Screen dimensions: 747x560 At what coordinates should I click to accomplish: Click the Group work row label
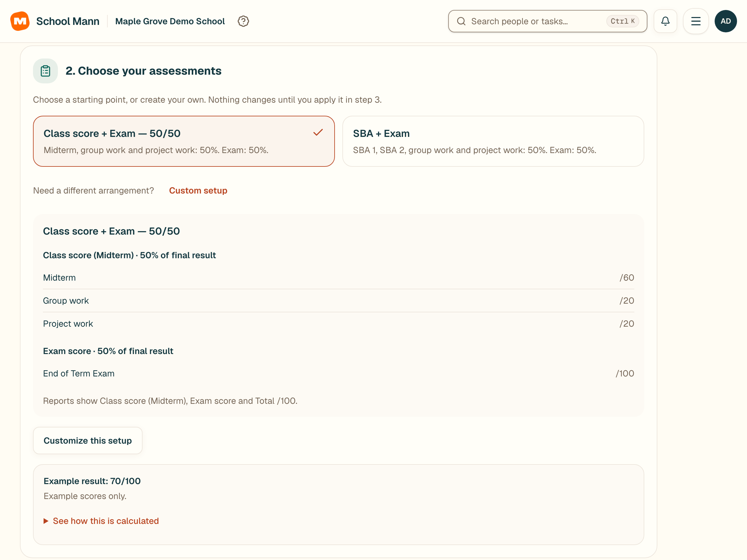pos(66,301)
